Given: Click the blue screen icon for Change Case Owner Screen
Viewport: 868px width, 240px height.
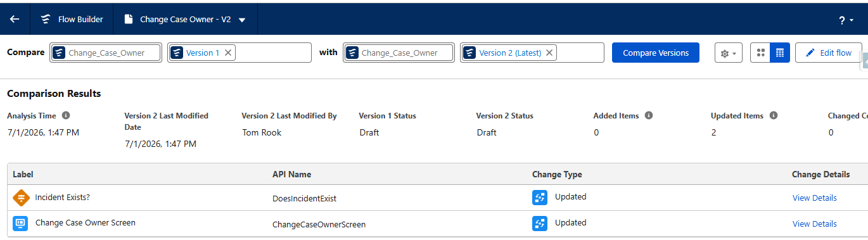Looking at the screenshot, I should pyautogui.click(x=20, y=224).
